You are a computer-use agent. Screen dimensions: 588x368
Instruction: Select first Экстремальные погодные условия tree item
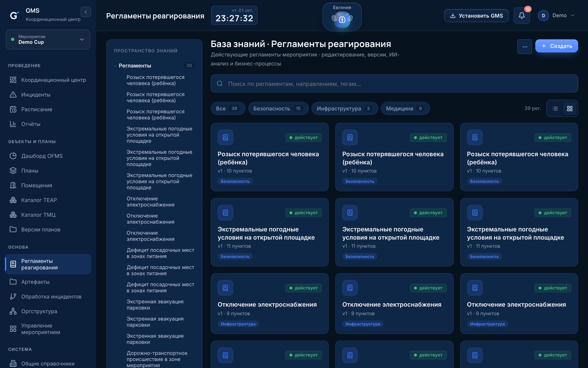coord(159,135)
